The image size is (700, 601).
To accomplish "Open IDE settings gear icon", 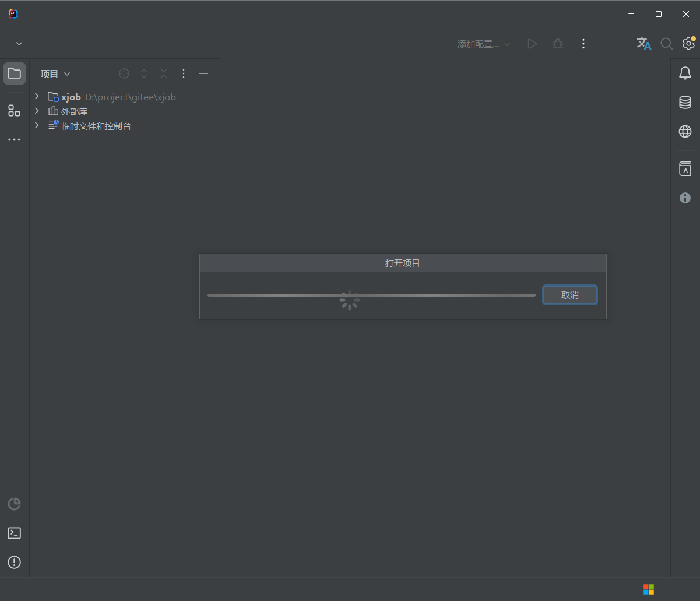I will click(688, 44).
